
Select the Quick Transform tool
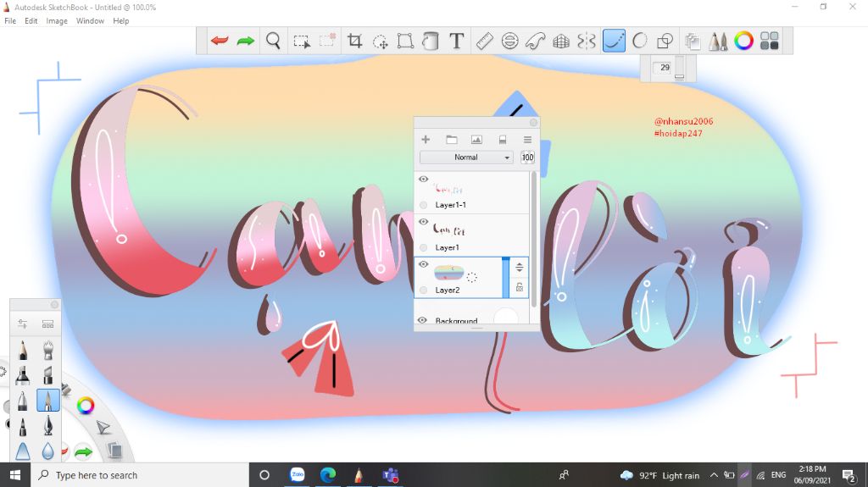tap(381, 41)
